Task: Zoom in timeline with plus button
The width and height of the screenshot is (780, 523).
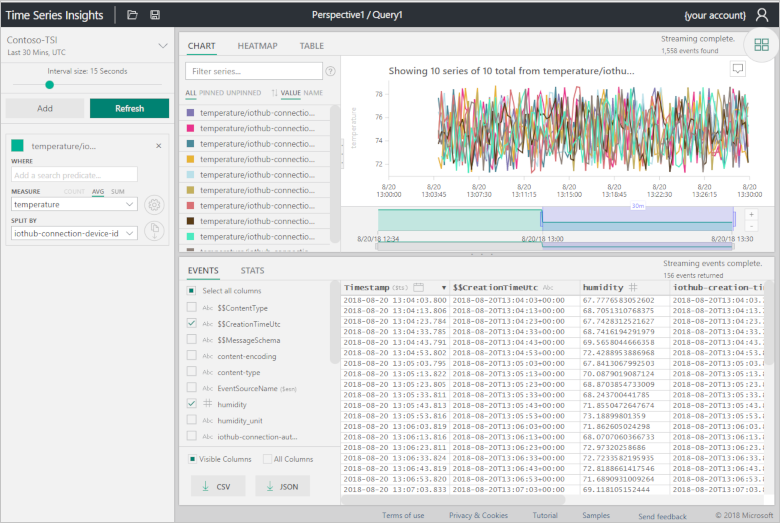Action: tap(751, 214)
